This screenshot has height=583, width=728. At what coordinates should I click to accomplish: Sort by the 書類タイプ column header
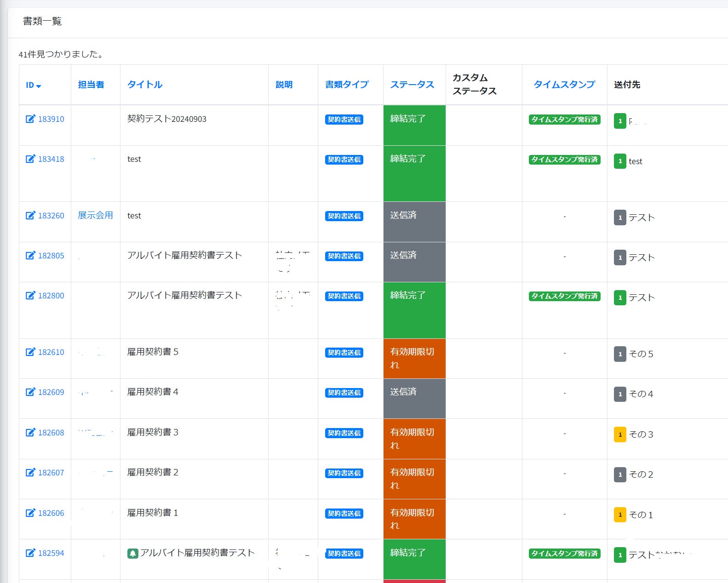tap(347, 85)
